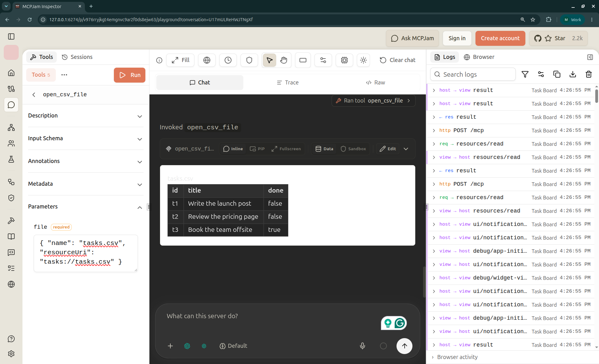Click the Ask MCPJam button
This screenshot has height=364, width=599.
[x=412, y=38]
